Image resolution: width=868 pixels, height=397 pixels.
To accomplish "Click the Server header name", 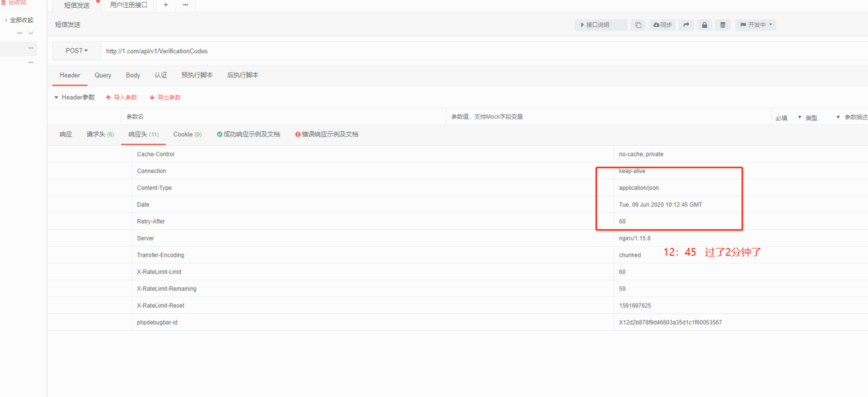I will pos(145,238).
